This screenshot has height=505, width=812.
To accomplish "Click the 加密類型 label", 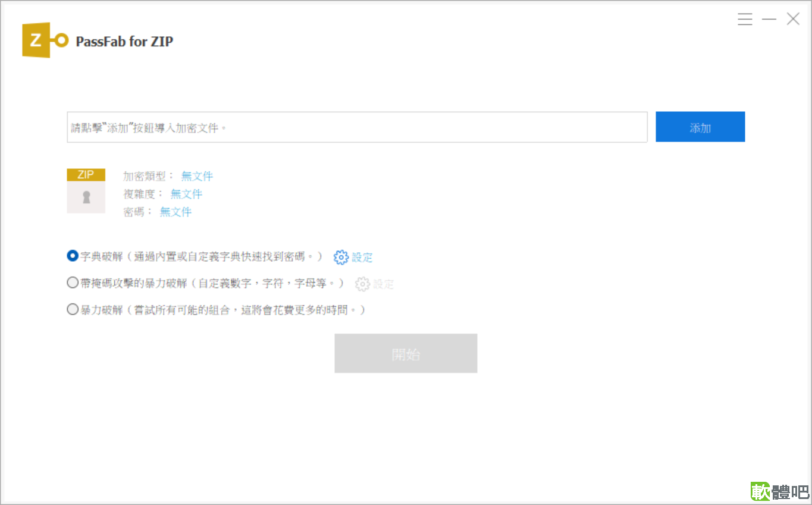I will [149, 176].
